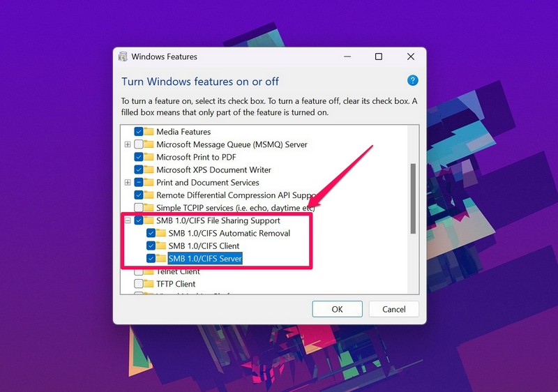Click the TFTP Client folder icon
Viewport: 558px width, 392px height.
(149, 284)
